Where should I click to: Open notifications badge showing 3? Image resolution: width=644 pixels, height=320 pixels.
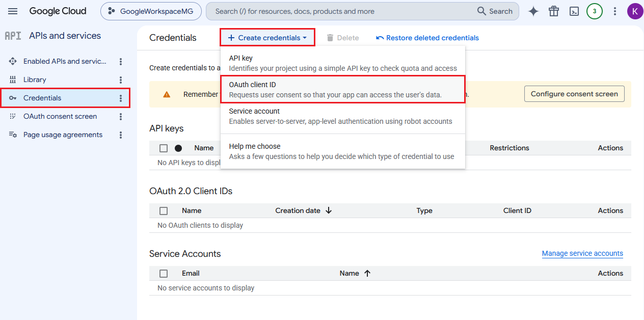(x=595, y=11)
